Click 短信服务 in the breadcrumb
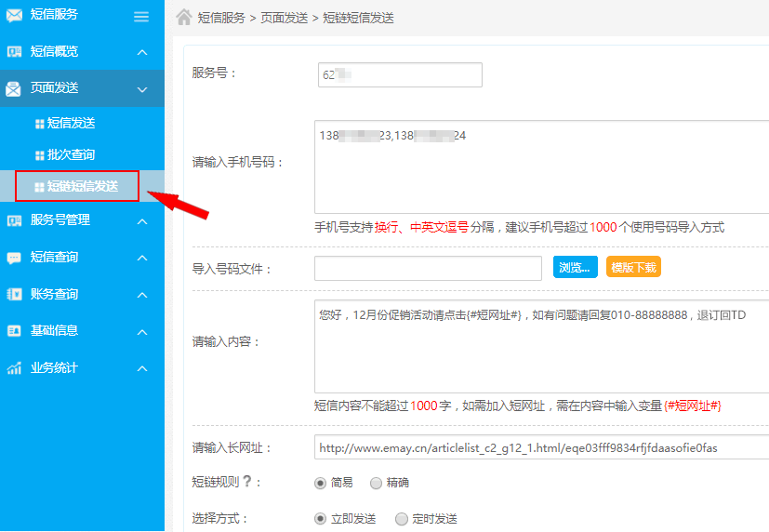This screenshot has width=769, height=532. click(x=221, y=19)
